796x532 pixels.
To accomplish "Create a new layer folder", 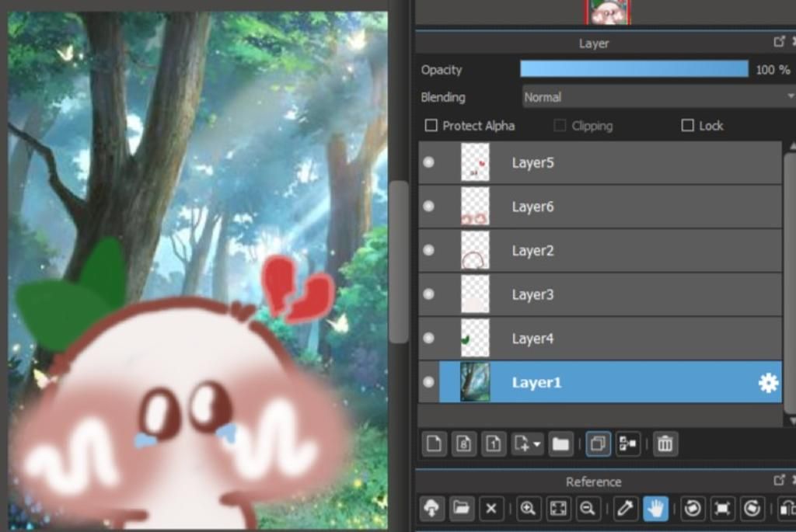I will coord(560,444).
